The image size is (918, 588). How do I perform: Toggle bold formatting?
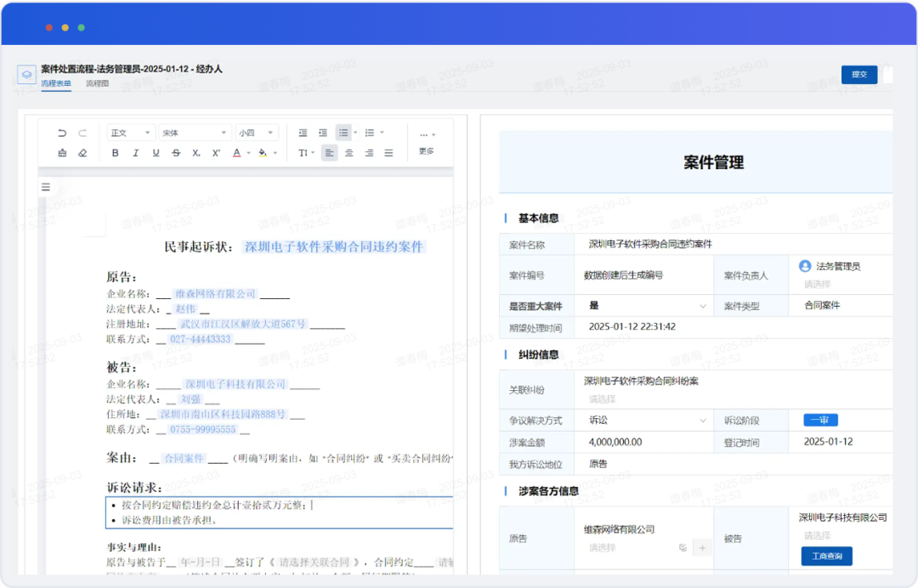click(116, 153)
